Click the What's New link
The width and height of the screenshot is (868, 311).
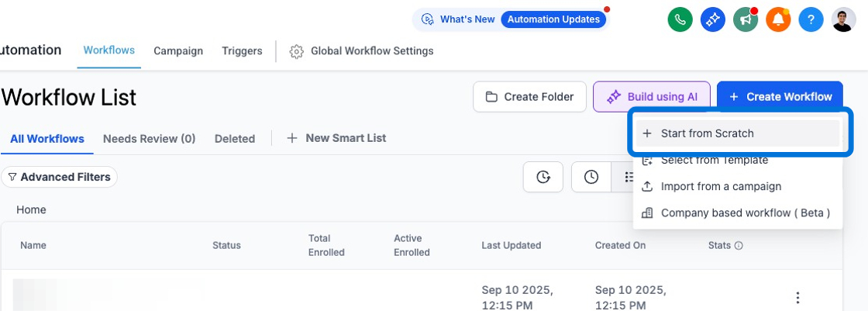(x=467, y=19)
